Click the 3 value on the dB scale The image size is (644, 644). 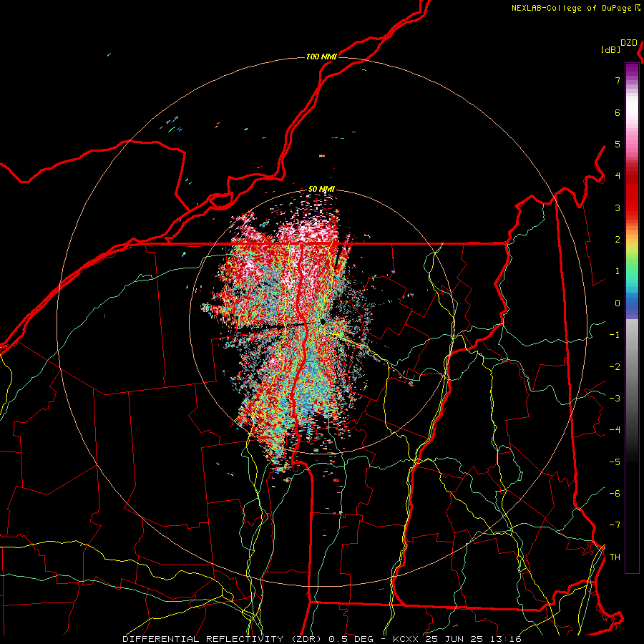pos(618,208)
